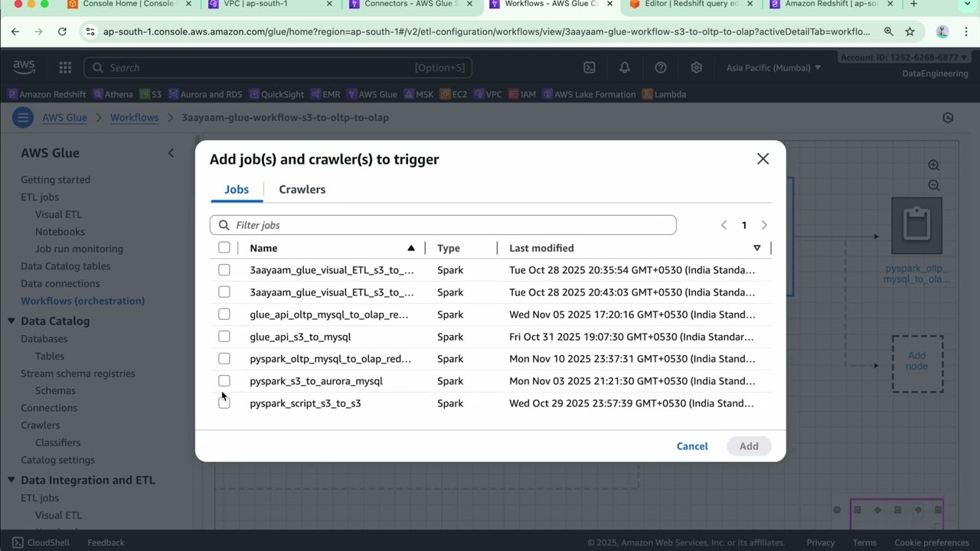
Task: Tick pyspark_s3_to_aurora_mysql checkbox
Action: click(224, 380)
